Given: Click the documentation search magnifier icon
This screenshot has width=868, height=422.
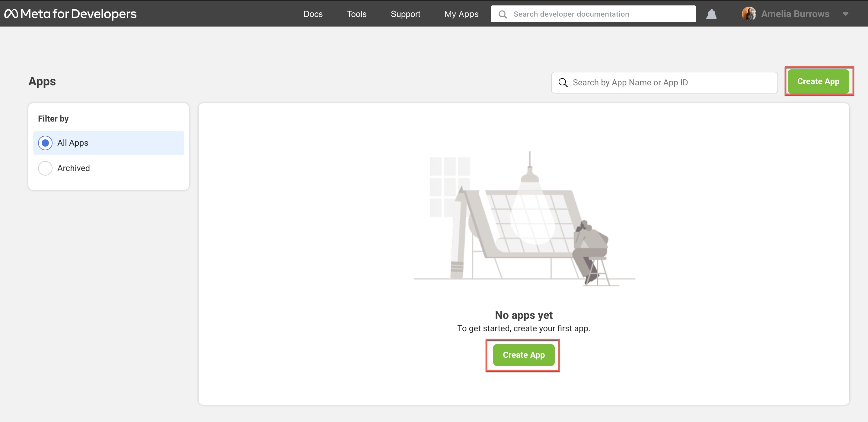Looking at the screenshot, I should coord(503,14).
